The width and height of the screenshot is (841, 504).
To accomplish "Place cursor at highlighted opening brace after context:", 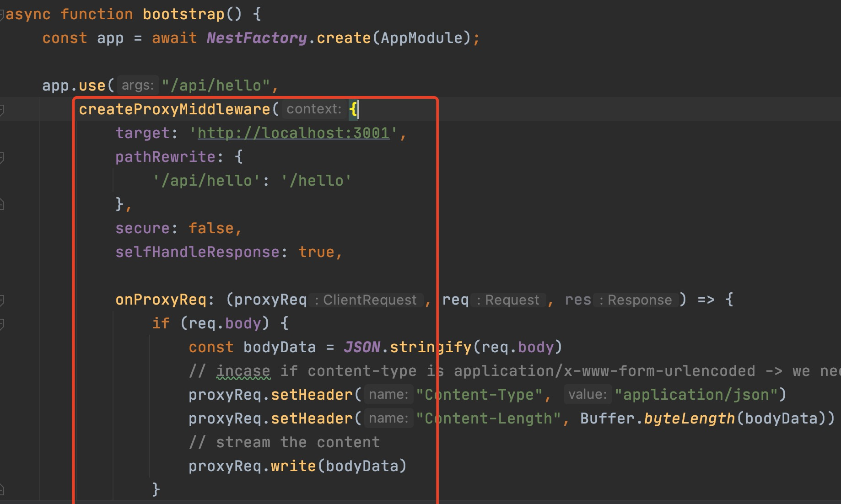I will click(353, 109).
